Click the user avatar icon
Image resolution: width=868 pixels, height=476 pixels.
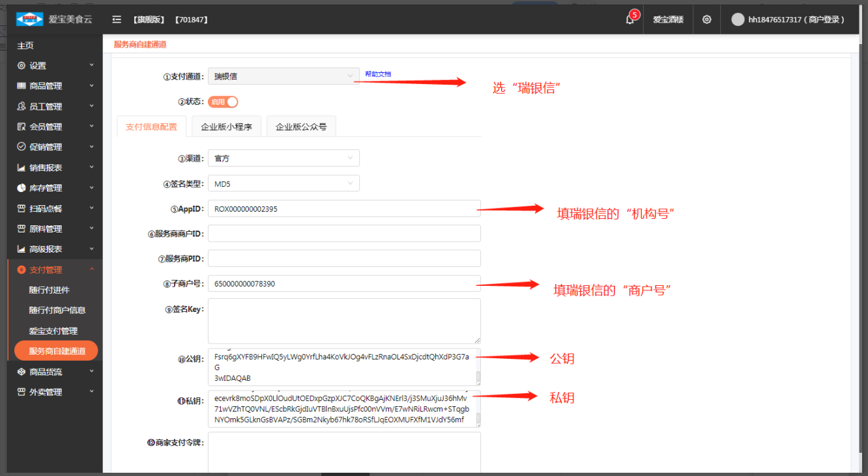tap(738, 20)
